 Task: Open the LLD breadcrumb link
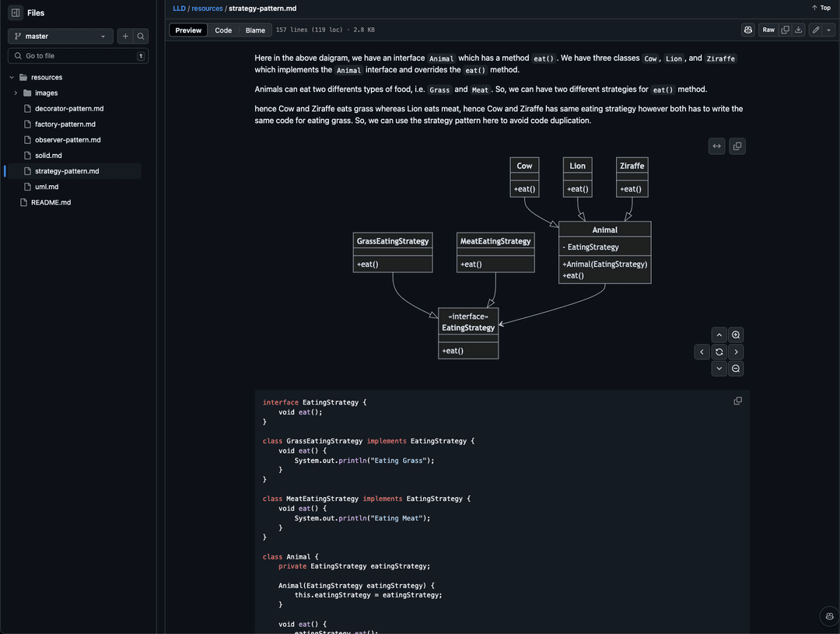pyautogui.click(x=179, y=9)
